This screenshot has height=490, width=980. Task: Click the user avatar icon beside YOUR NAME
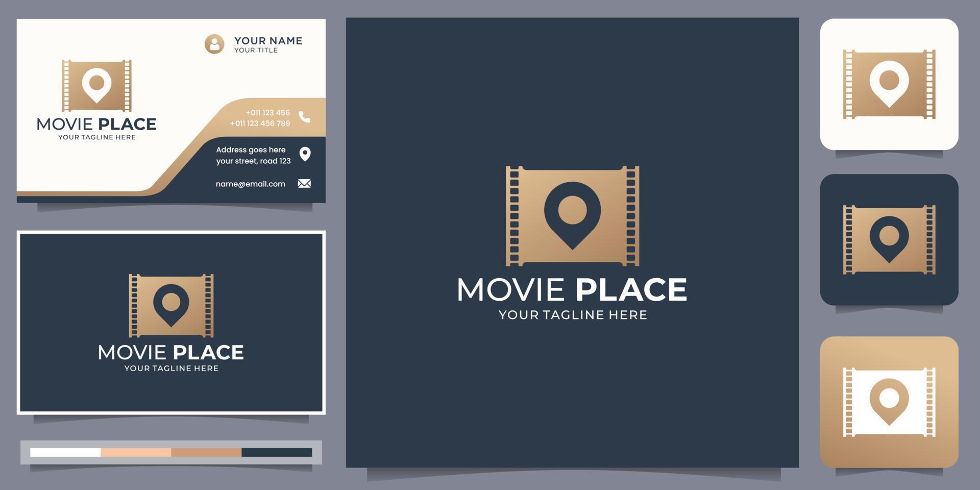[x=214, y=44]
